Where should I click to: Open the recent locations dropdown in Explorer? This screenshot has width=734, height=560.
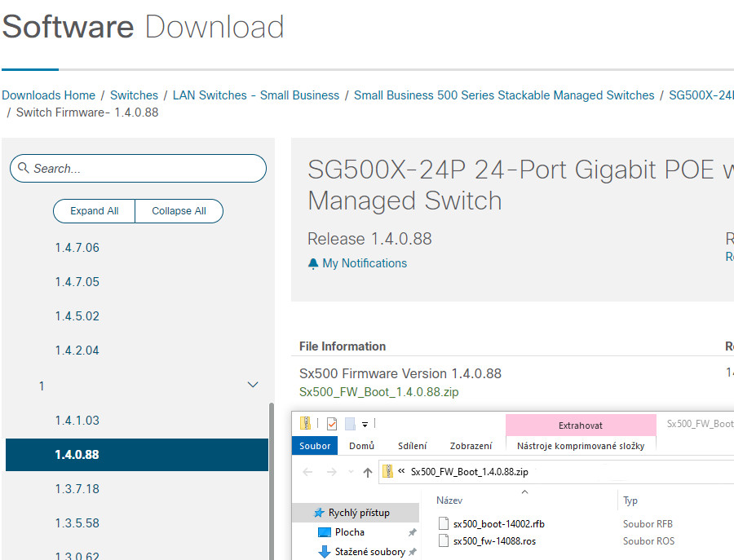point(351,472)
